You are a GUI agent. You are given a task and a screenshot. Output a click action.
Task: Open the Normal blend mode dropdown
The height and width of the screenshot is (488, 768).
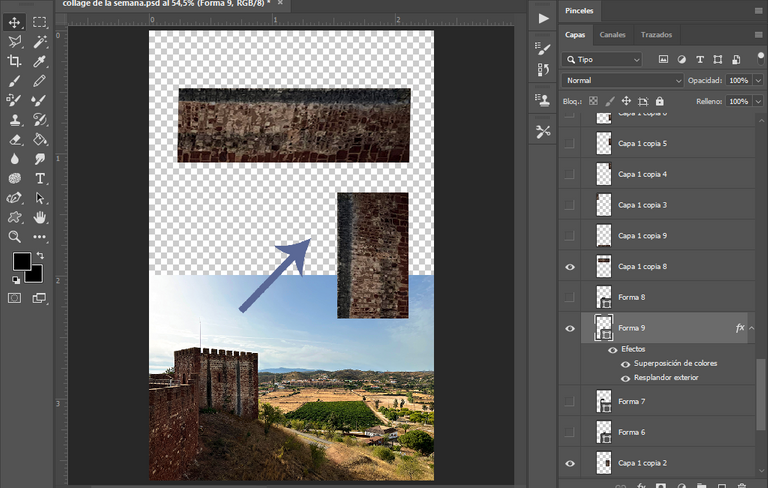(x=622, y=80)
